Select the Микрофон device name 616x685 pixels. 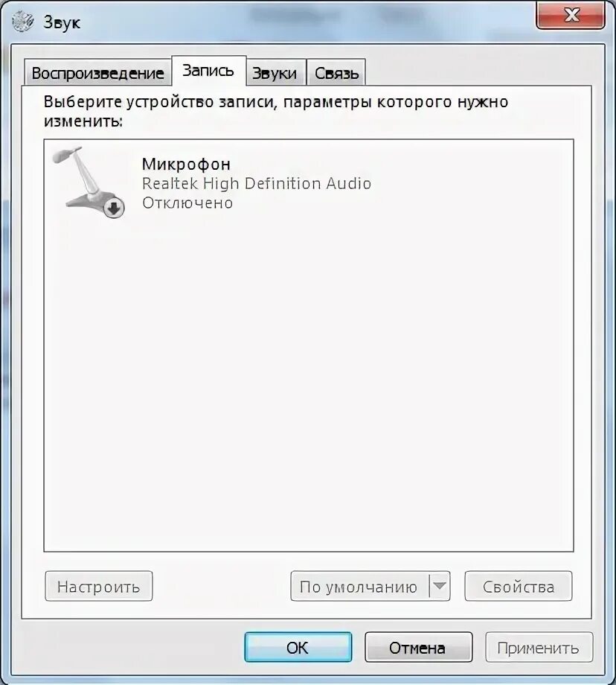tap(187, 165)
